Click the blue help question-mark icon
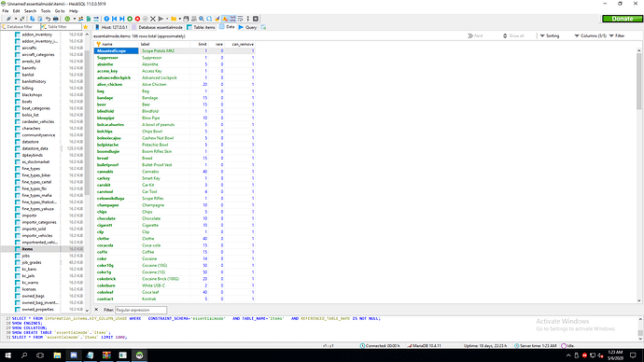Screen dimensions: 644x362 [106, 19]
